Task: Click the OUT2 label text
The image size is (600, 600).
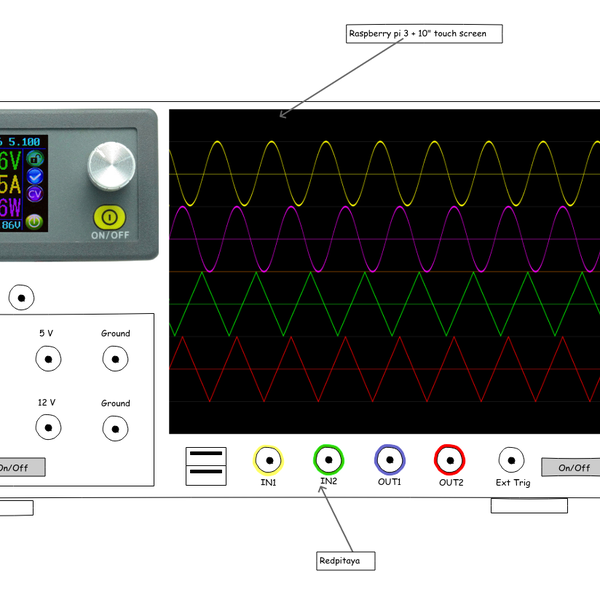Action: 451,483
